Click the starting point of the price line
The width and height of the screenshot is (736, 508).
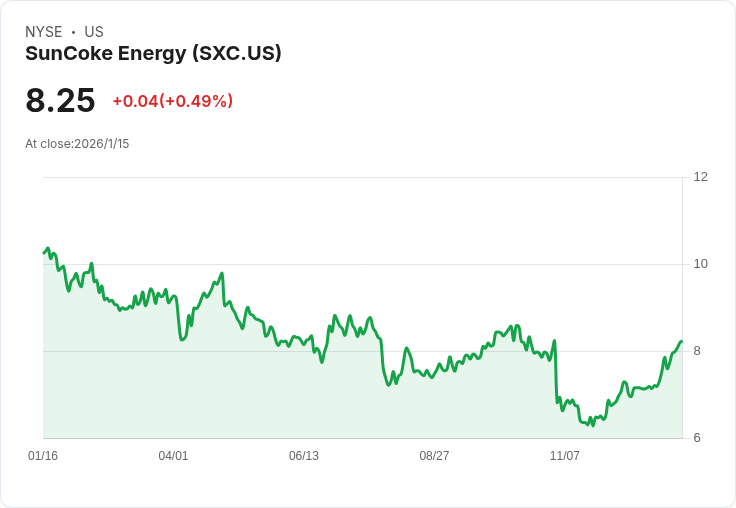coord(44,252)
